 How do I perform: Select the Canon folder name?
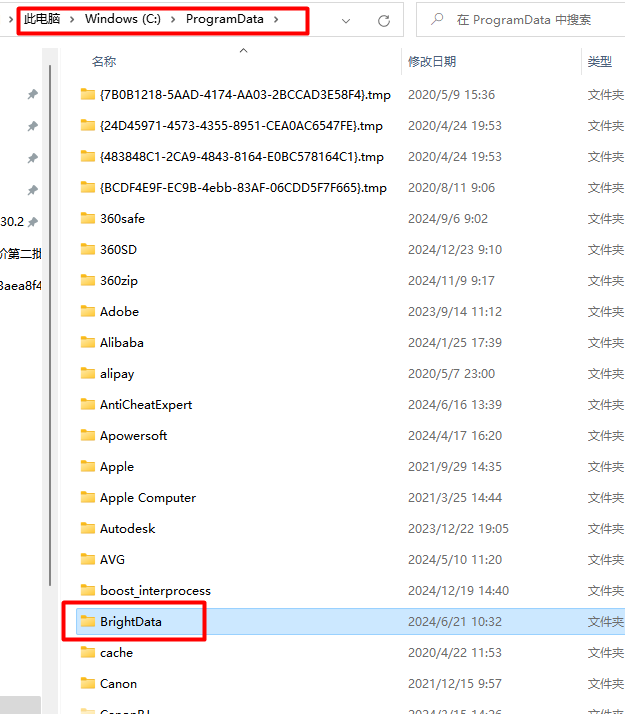[x=118, y=683]
